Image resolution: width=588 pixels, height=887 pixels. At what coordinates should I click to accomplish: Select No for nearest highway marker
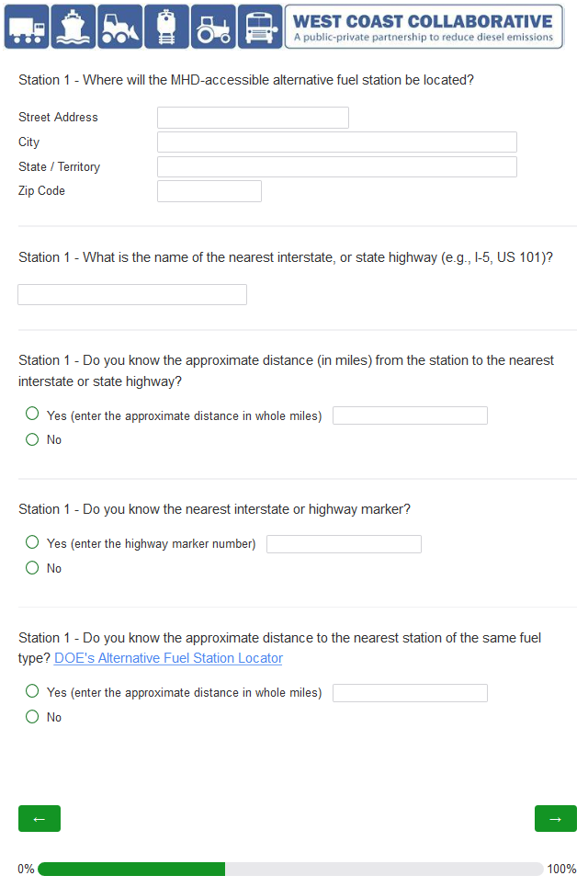click(x=33, y=568)
